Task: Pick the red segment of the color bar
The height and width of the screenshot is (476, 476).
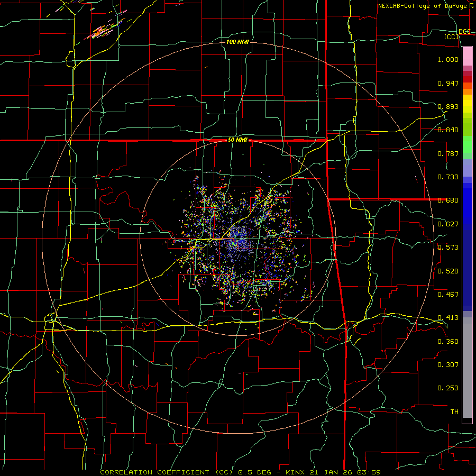Action: (x=467, y=79)
